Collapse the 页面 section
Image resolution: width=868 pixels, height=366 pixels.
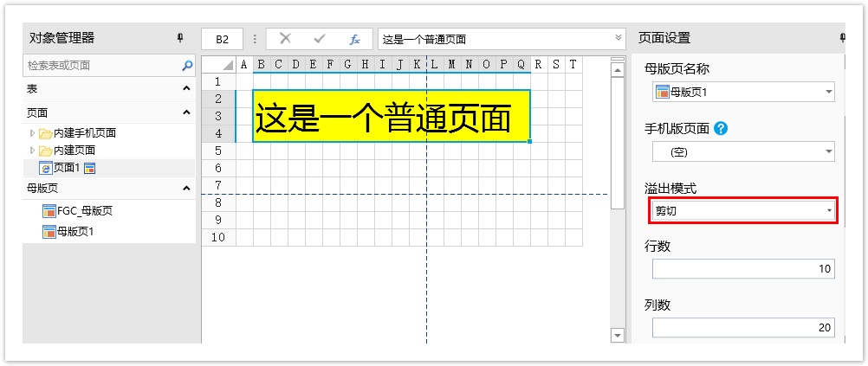pyautogui.click(x=186, y=112)
